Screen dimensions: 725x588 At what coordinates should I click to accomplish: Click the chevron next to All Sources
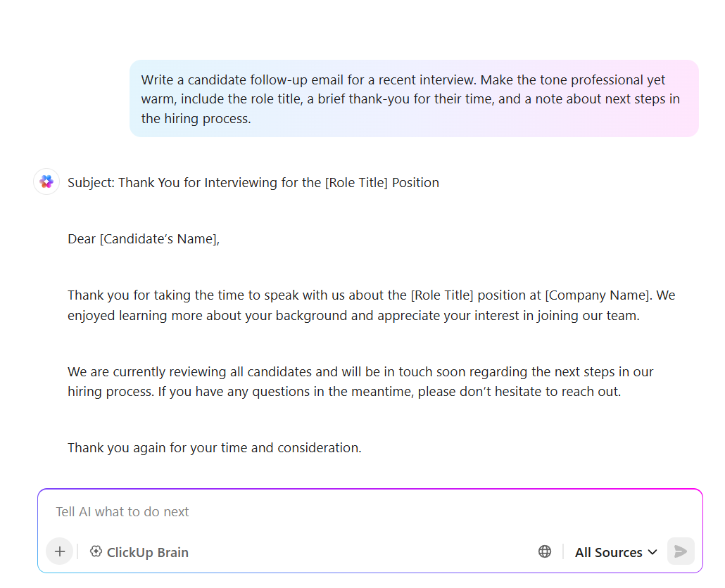click(652, 552)
